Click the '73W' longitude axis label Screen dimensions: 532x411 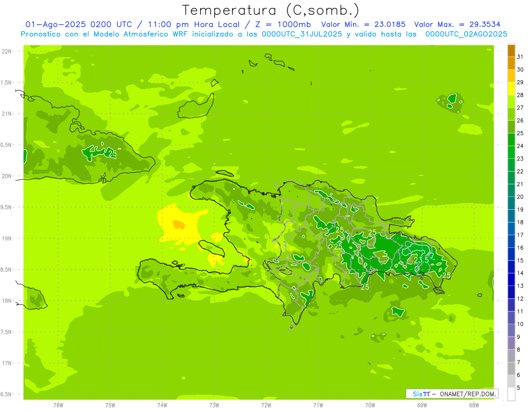coord(214,405)
